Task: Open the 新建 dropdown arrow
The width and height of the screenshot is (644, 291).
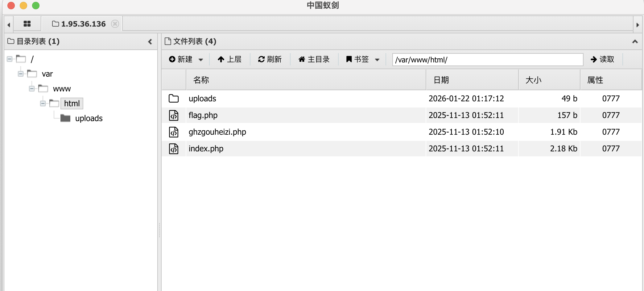Action: [x=201, y=60]
